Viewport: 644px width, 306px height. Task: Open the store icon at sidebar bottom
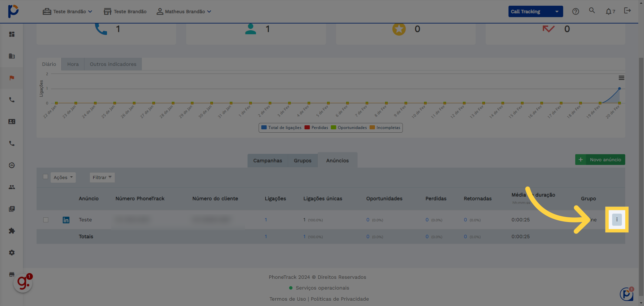point(12,274)
